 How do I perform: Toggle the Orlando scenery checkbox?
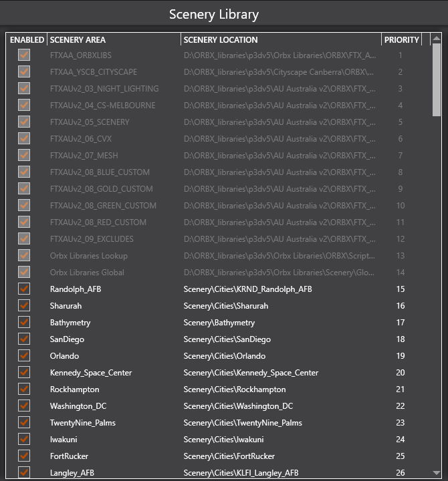coord(24,356)
